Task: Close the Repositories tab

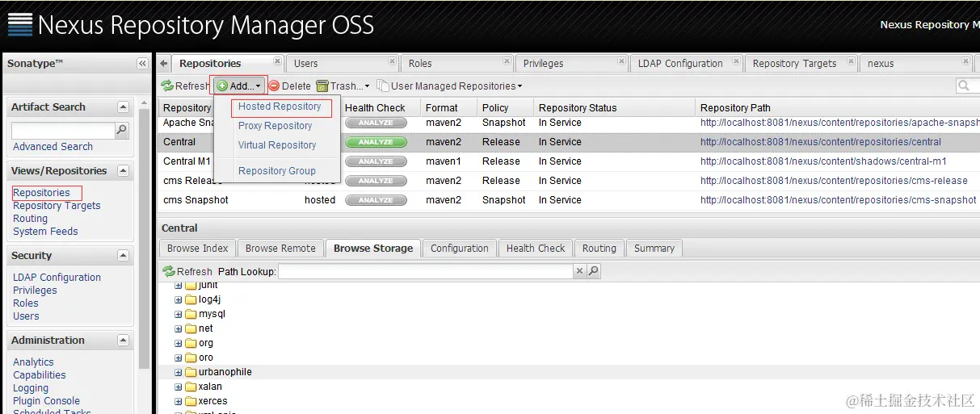Action: pyautogui.click(x=277, y=61)
